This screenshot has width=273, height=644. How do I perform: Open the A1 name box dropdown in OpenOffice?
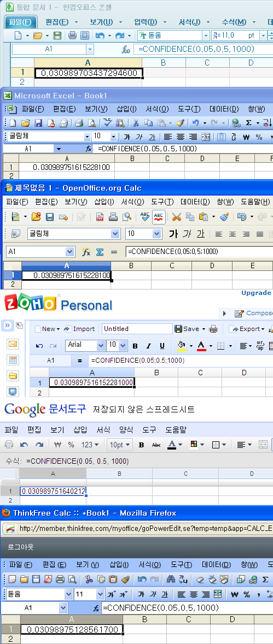(x=70, y=251)
